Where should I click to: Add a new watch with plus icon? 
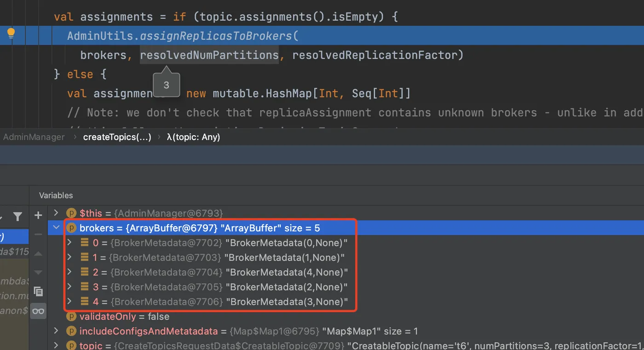[x=39, y=215]
